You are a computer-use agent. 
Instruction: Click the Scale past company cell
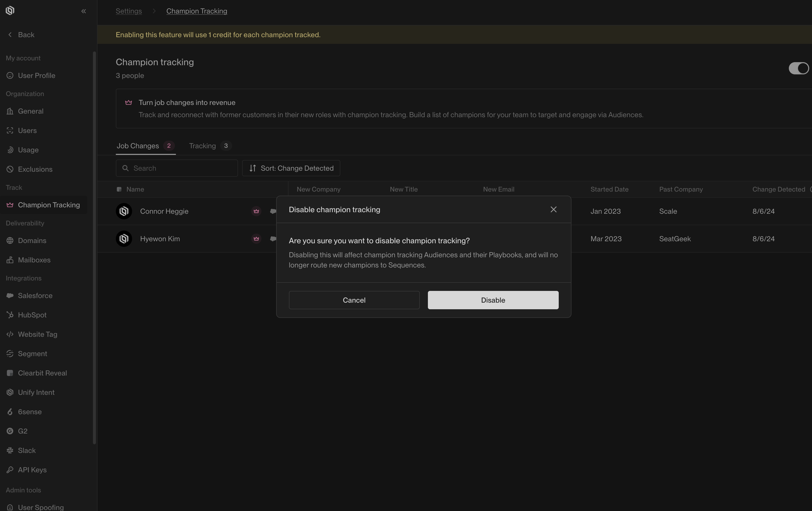pos(668,211)
